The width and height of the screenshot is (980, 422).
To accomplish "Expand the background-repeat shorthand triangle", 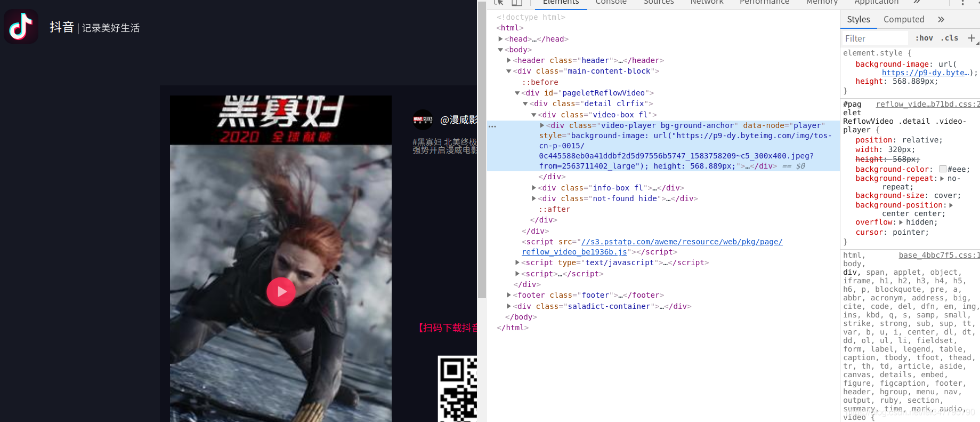I will click(942, 178).
